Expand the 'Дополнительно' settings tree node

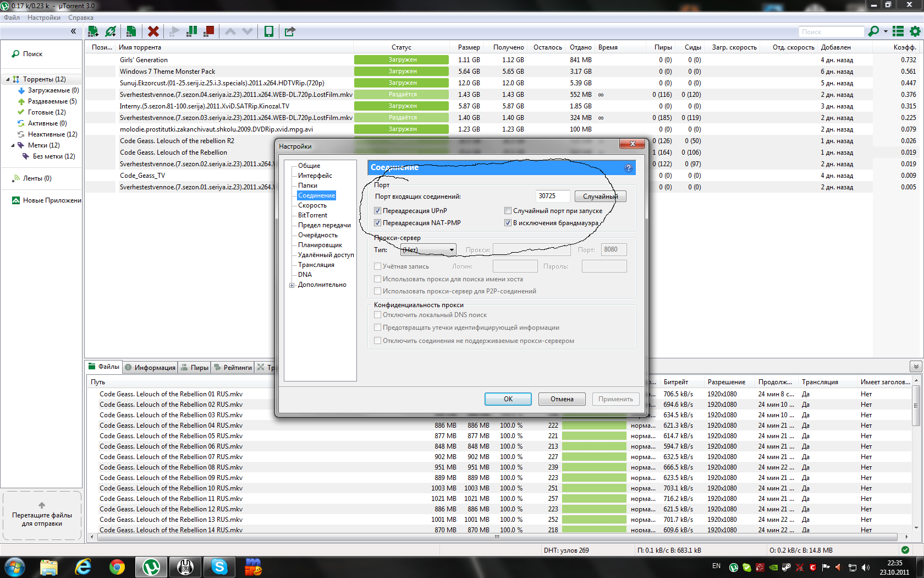coord(292,285)
